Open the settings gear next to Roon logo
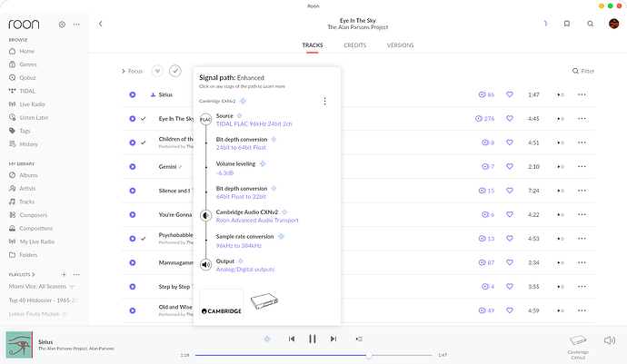Image resolution: width=627 pixels, height=364 pixels. 62,24
